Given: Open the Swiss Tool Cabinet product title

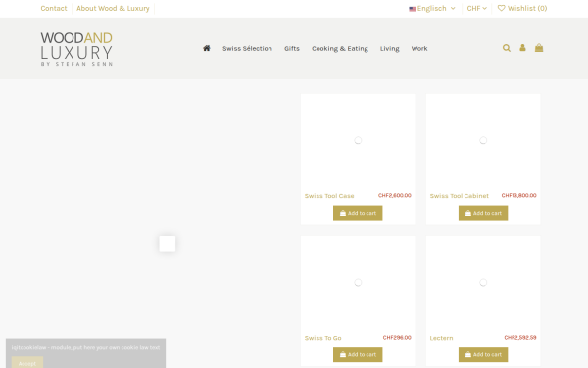Looking at the screenshot, I should (x=459, y=196).
